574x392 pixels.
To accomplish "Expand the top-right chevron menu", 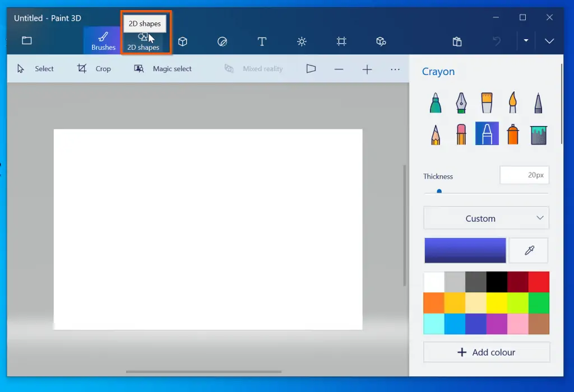I will coord(549,41).
